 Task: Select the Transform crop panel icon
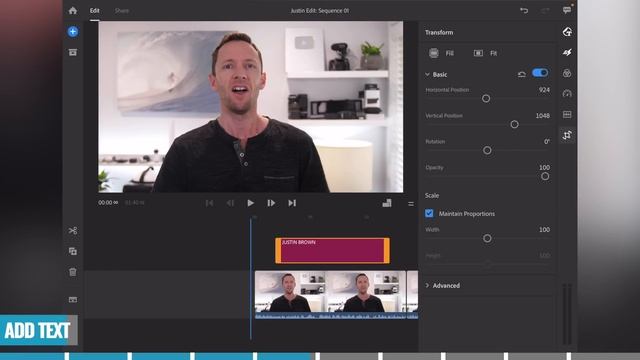567,135
